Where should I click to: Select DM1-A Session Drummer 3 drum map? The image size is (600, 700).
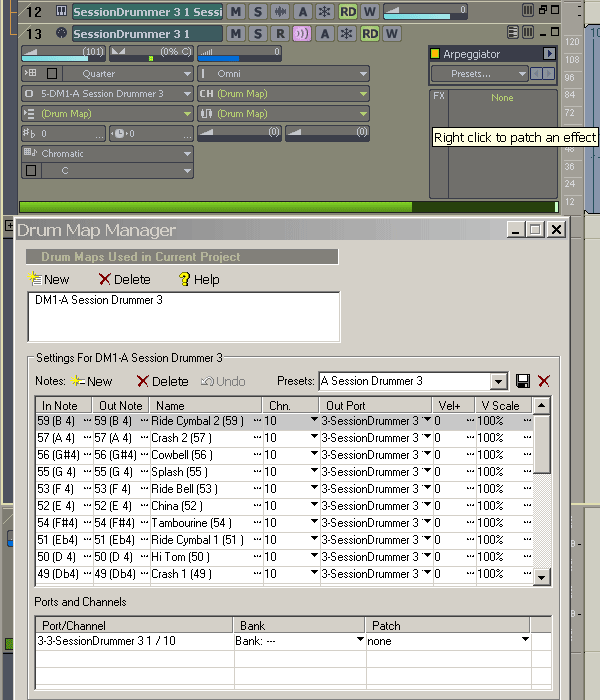point(98,300)
